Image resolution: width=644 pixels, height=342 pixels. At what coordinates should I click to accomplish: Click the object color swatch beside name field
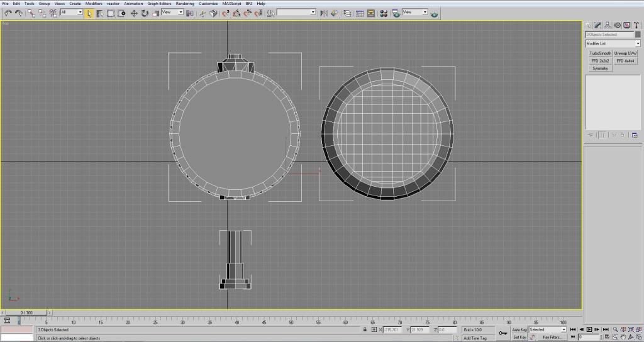pyautogui.click(x=637, y=35)
